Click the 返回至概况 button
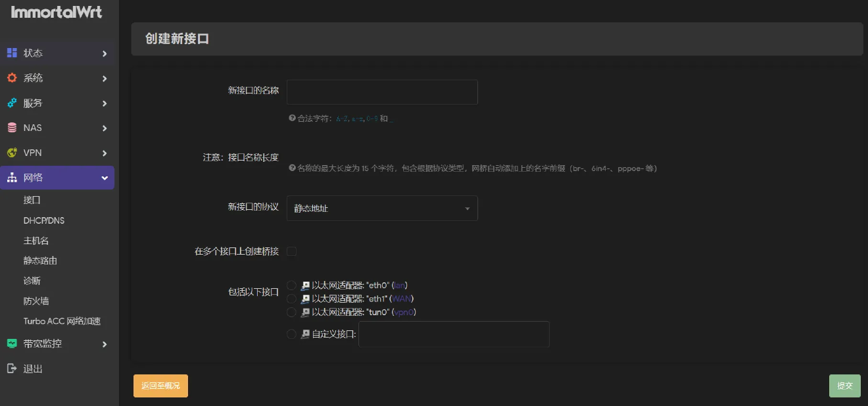Screen dimensions: 868x406 (x=160, y=386)
